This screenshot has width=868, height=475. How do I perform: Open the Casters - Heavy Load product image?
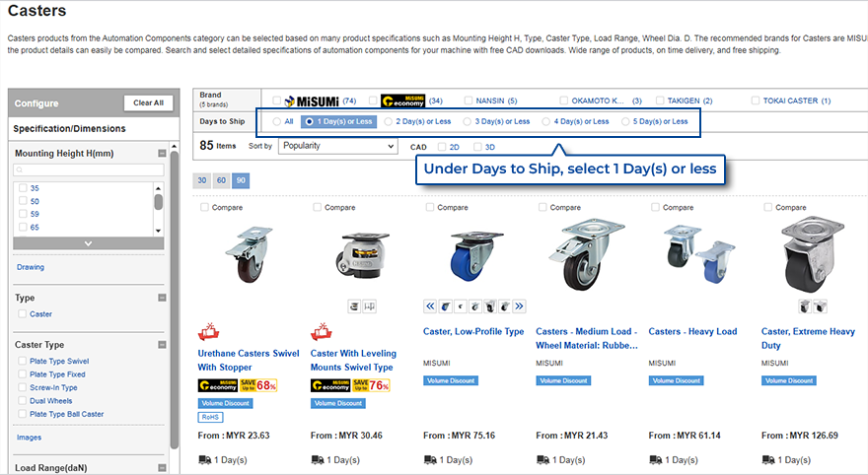click(699, 253)
